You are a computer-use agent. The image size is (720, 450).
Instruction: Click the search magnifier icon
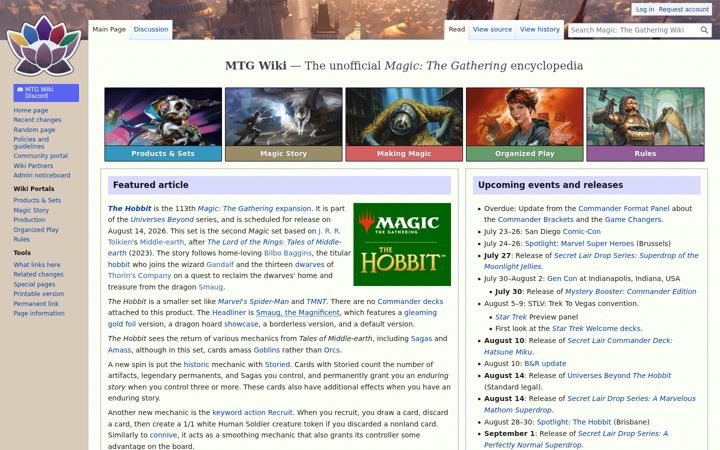pyautogui.click(x=704, y=30)
